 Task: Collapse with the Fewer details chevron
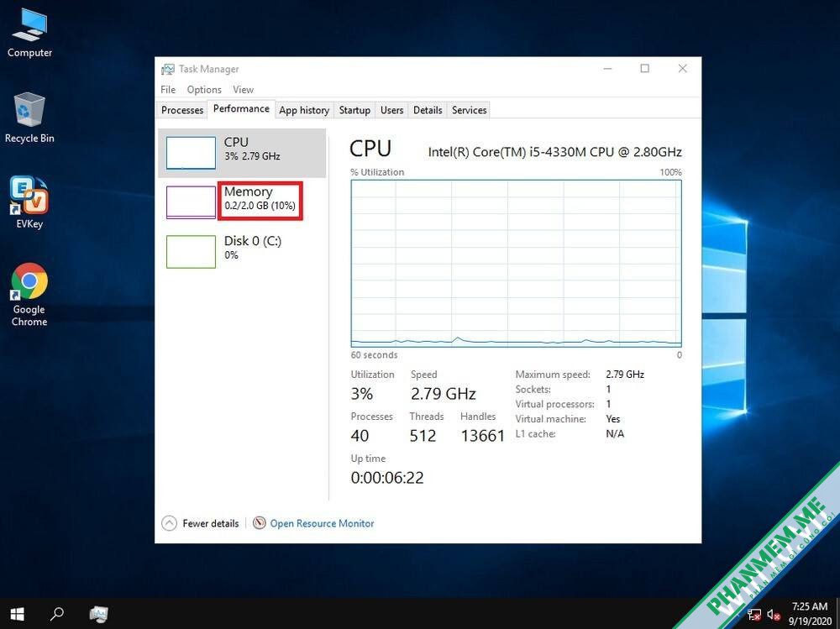(169, 523)
